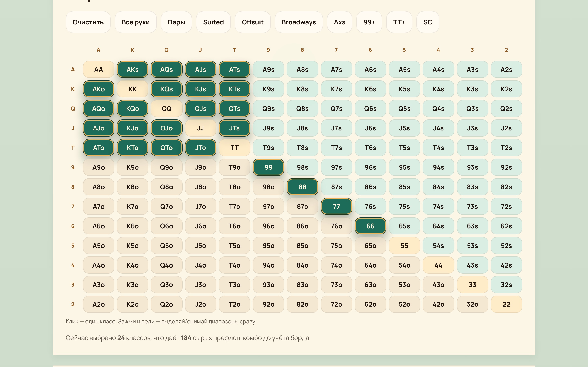
Task: Select the 54s suited cell
Action: (x=438, y=245)
